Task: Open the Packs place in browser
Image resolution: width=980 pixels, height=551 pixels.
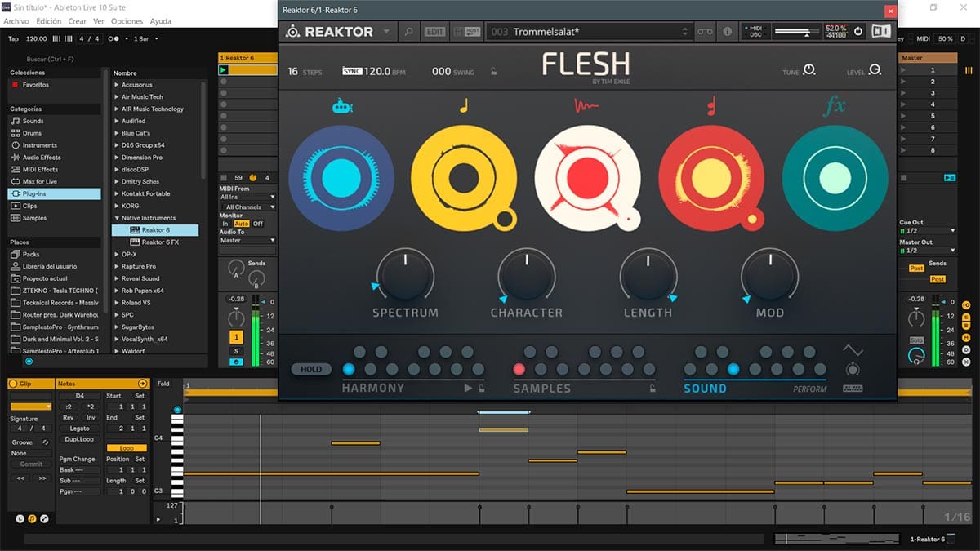Action: [x=54, y=254]
